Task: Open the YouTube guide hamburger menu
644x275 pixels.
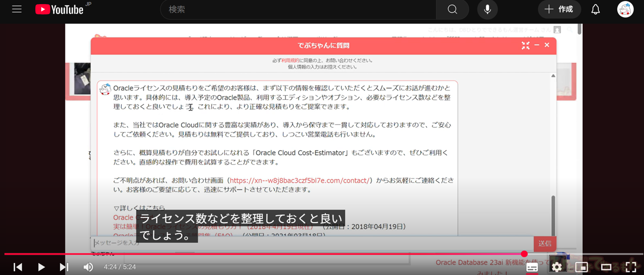Action: [17, 10]
